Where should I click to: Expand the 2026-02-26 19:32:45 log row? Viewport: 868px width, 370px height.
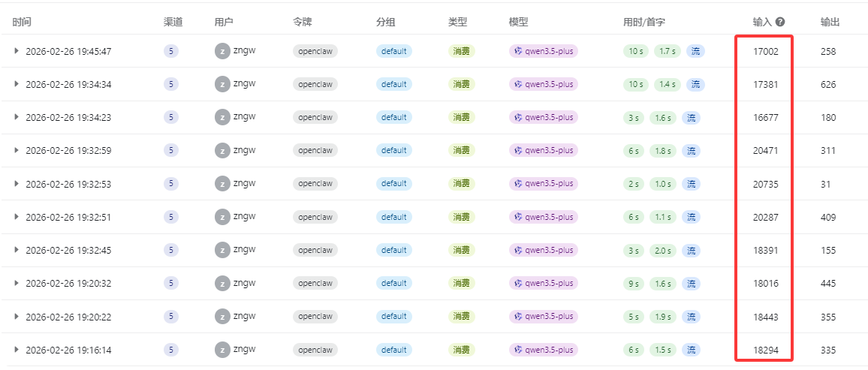pyautogui.click(x=17, y=250)
